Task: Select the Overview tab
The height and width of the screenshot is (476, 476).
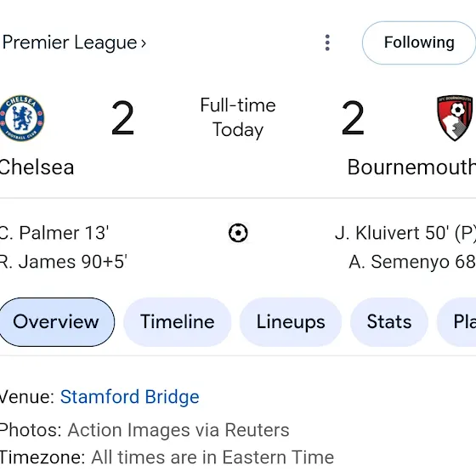Action: pos(56,322)
